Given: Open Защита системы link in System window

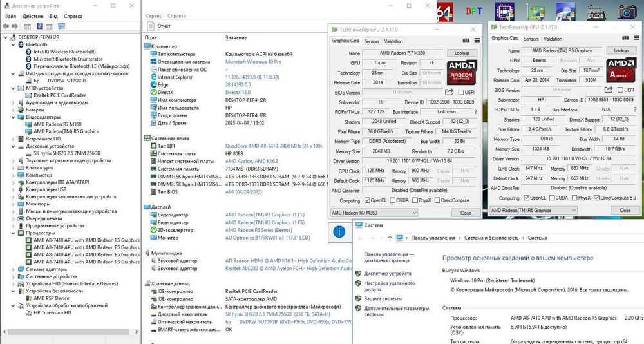Looking at the screenshot, I should click(x=383, y=299).
